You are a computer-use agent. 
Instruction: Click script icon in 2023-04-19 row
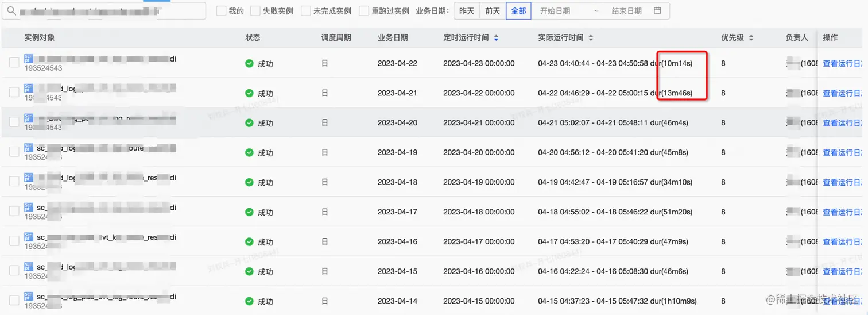pos(29,148)
